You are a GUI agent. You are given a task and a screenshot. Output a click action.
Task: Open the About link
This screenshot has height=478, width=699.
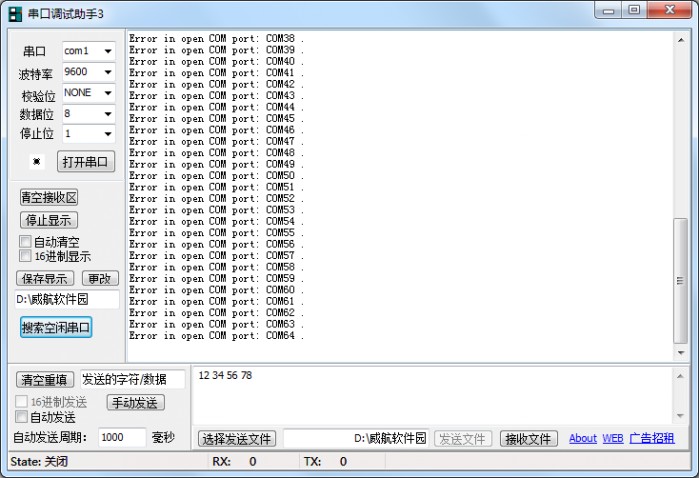582,438
